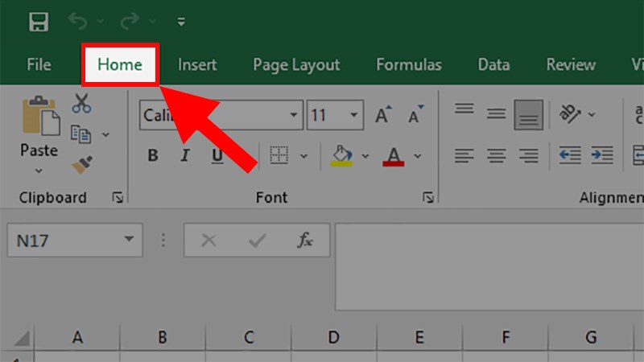Click Decrease Indent icon
Screen dimensions: 644x362
[570, 155]
